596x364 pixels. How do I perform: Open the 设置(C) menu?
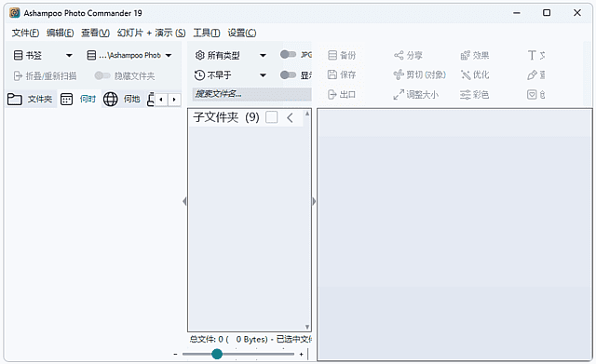242,34
